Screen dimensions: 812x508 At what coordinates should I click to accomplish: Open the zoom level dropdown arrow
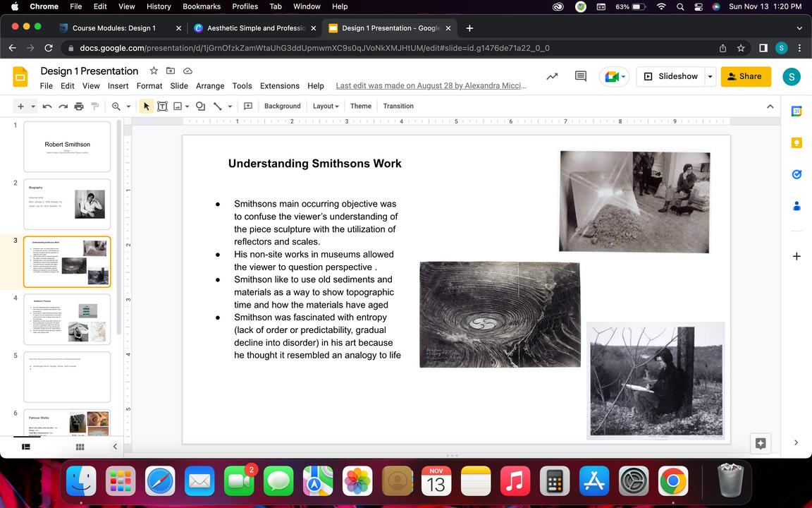pos(128,107)
